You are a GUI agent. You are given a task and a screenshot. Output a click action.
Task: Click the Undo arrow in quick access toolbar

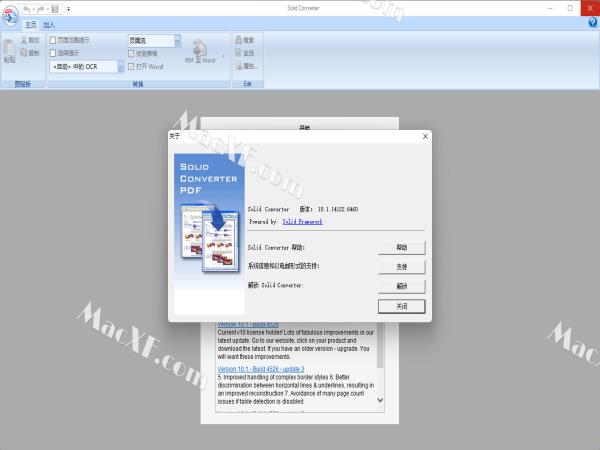pos(26,9)
